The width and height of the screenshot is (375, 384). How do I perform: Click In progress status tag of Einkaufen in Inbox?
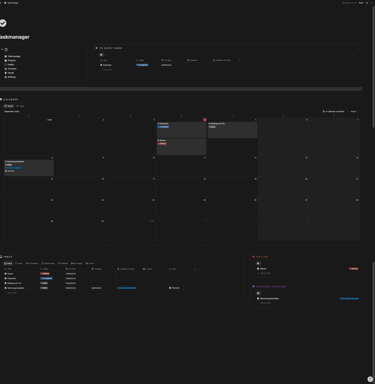point(46,278)
